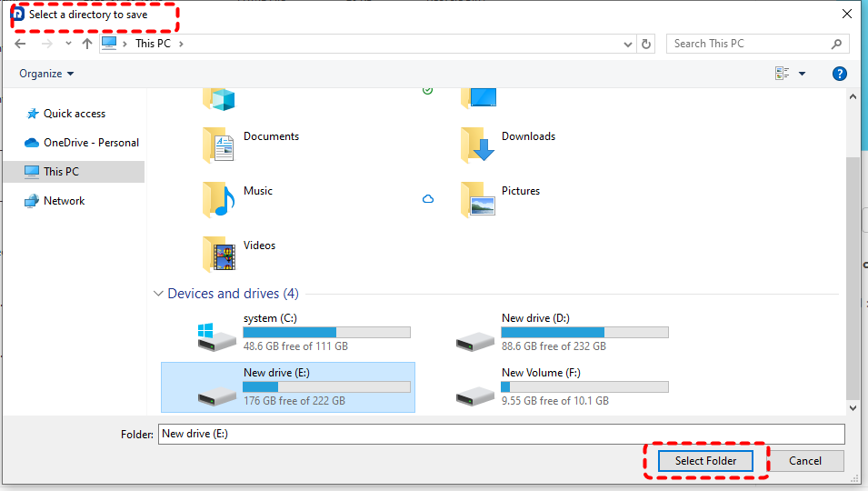Open the Documents folder
The image size is (868, 491).
pos(252,145)
